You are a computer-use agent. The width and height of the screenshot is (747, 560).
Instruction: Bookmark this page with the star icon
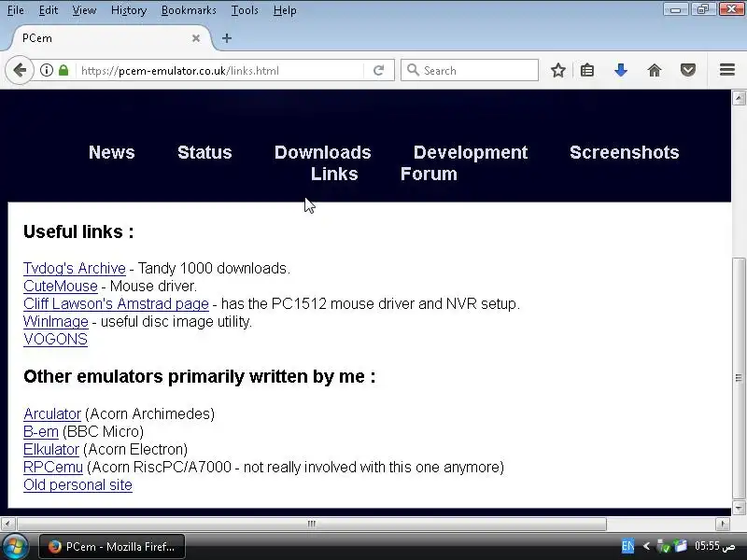click(x=557, y=71)
